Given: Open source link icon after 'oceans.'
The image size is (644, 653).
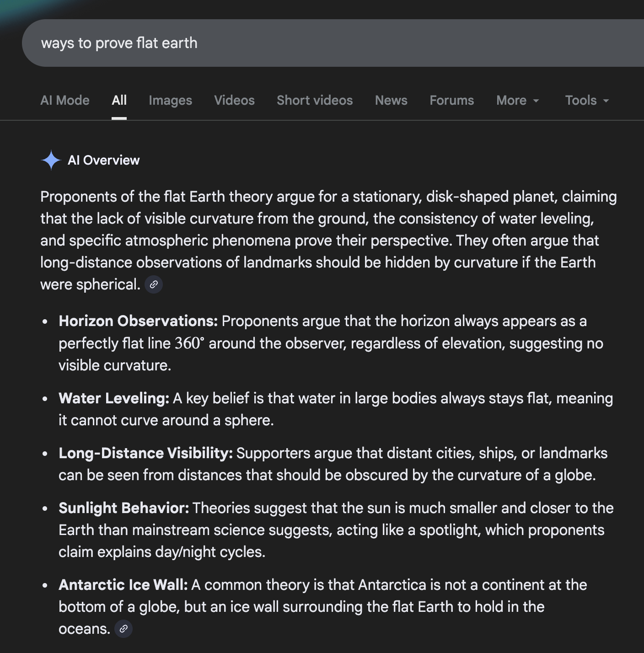Looking at the screenshot, I should [123, 629].
